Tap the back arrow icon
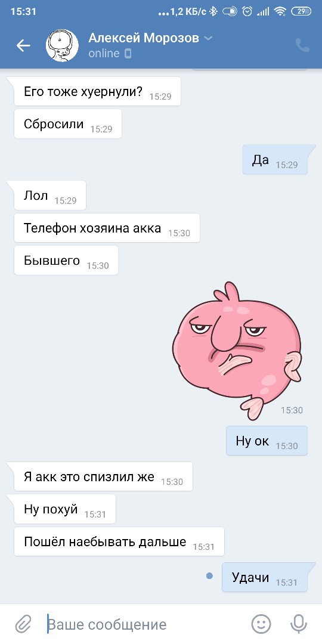The image size is (322, 644). tap(23, 45)
